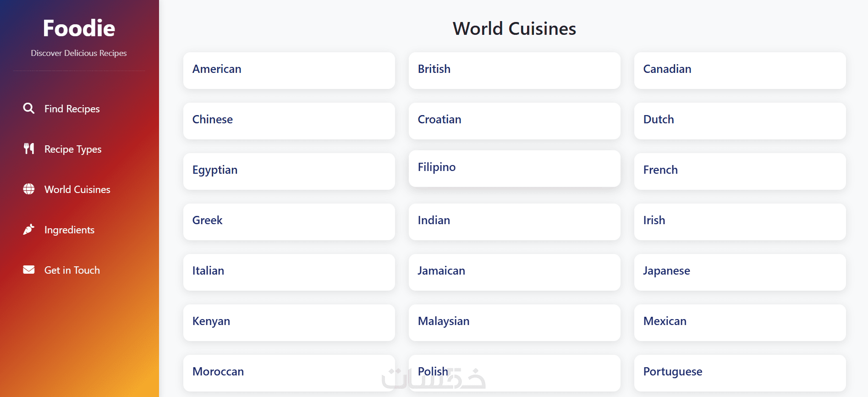Click the carrot Ingredients icon
868x397 pixels.
29,229
